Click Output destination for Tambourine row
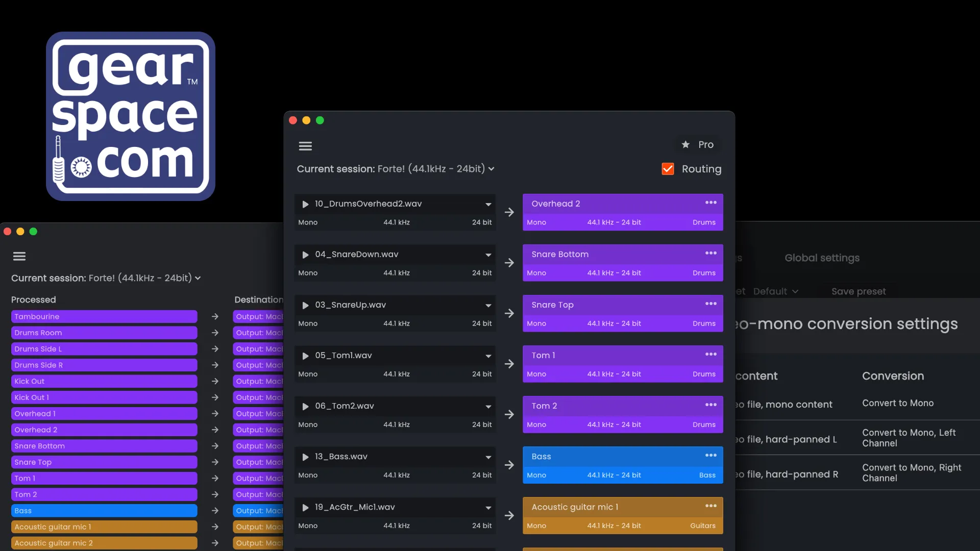This screenshot has width=980, height=551. coord(258,317)
